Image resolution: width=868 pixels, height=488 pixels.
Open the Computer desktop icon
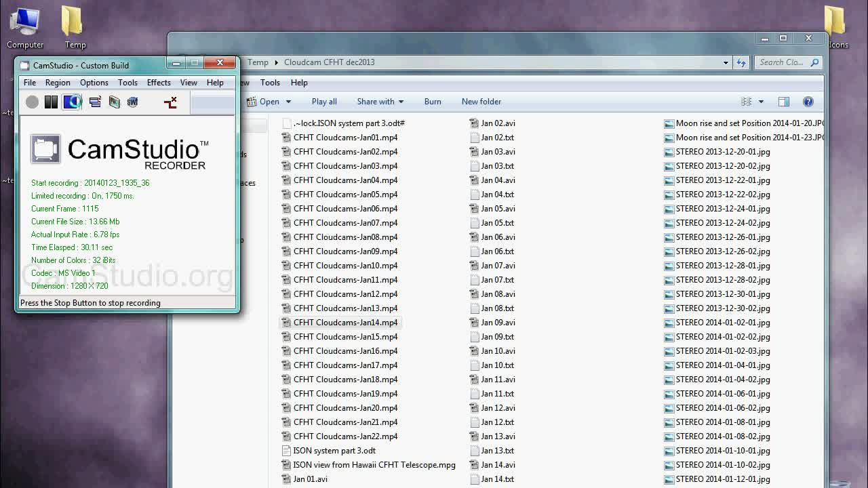click(x=25, y=28)
